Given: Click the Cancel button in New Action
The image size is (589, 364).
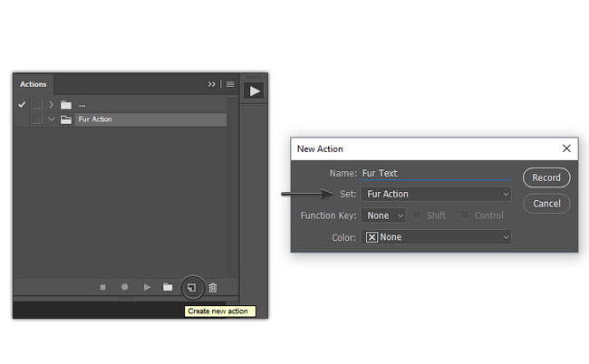Looking at the screenshot, I should pyautogui.click(x=546, y=204).
